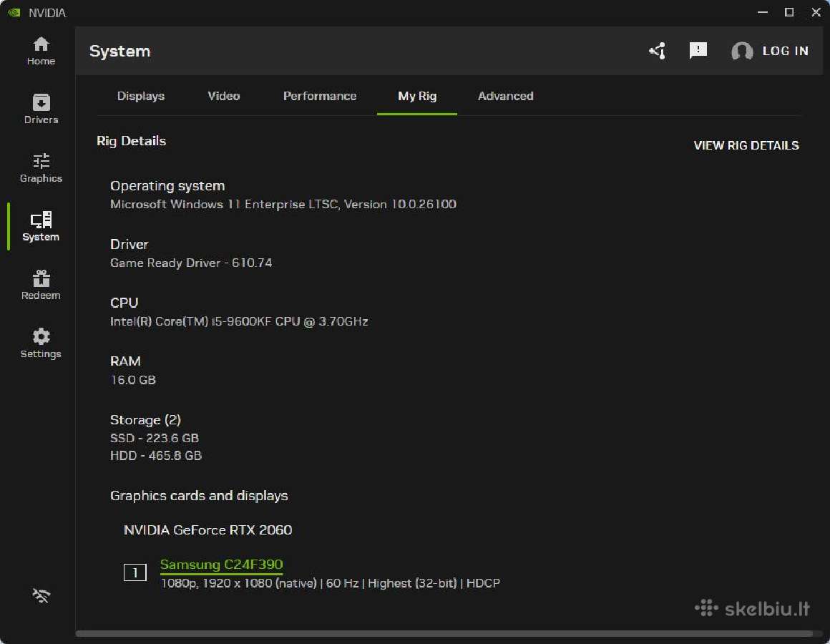Image resolution: width=830 pixels, height=644 pixels.
Task: Click the 1080p, 1920 x 1080 display info line
Action: tap(331, 583)
